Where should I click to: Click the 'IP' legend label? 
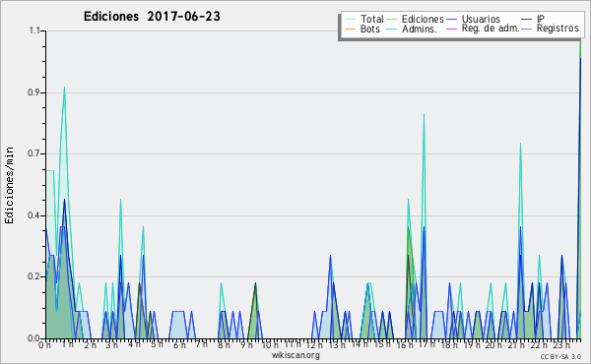541,19
